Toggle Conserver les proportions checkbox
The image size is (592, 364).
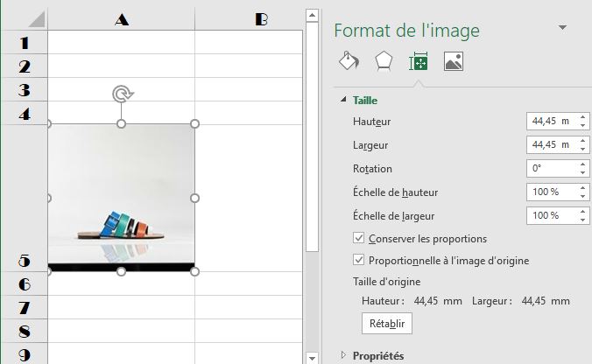[358, 238]
